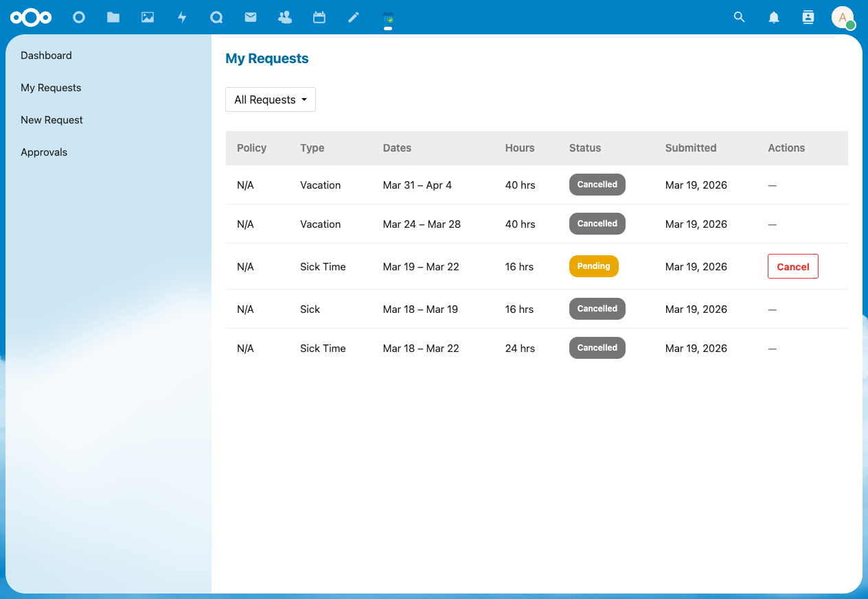
Task: Click the Nextcloud logo
Action: pyautogui.click(x=31, y=17)
